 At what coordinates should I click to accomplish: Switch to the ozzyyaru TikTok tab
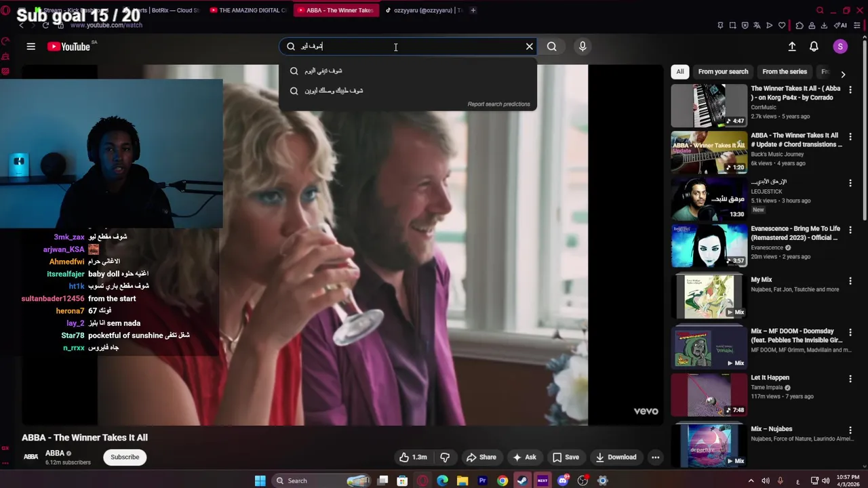coord(423,10)
